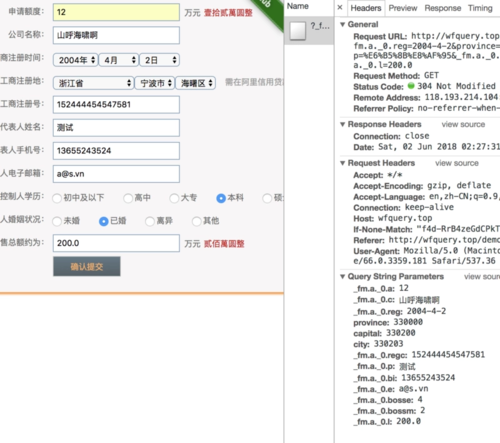
Task: Switch to the Response tab
Action: [443, 8]
